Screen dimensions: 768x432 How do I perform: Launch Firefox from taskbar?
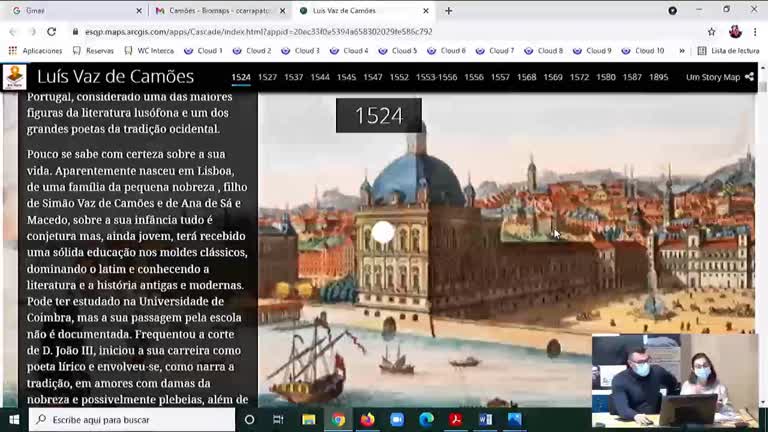(367, 420)
